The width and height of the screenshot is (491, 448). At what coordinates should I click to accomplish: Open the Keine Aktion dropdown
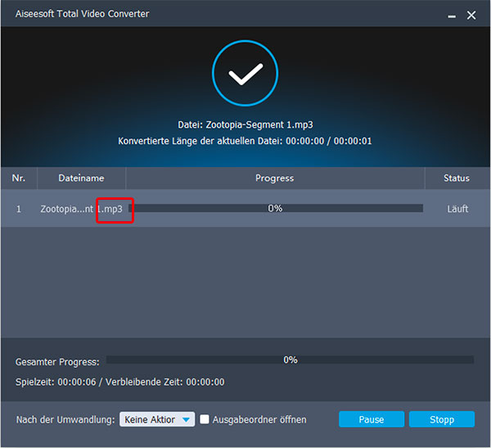point(157,419)
